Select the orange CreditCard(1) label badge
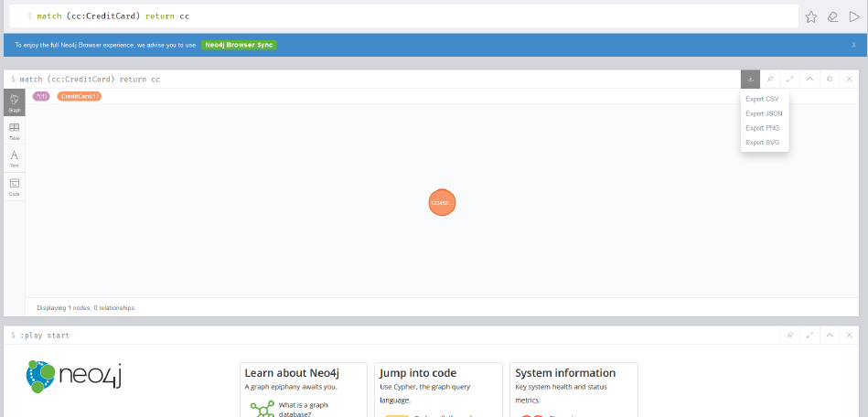Screen dimensions: 868x417 [80, 96]
